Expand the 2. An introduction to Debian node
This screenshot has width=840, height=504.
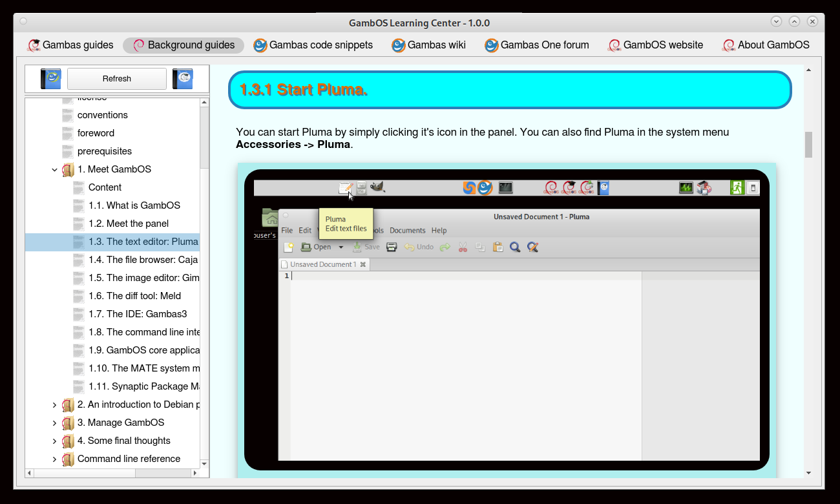55,405
